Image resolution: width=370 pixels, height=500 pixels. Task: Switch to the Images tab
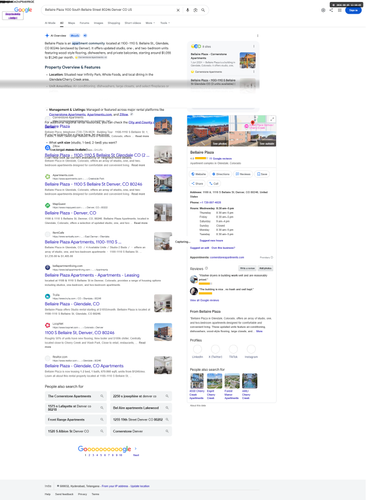point(98,23)
